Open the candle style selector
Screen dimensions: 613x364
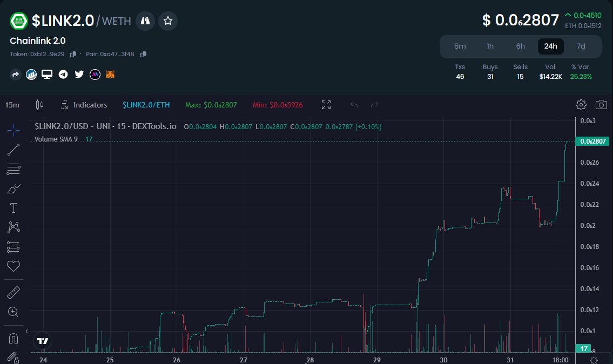point(39,105)
